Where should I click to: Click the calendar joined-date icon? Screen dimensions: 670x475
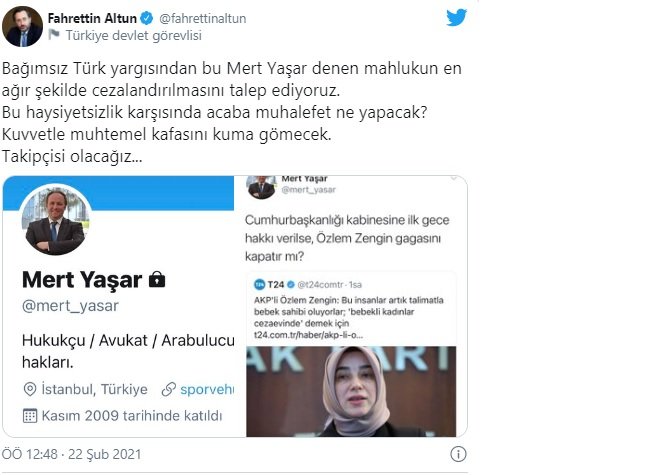click(x=29, y=416)
